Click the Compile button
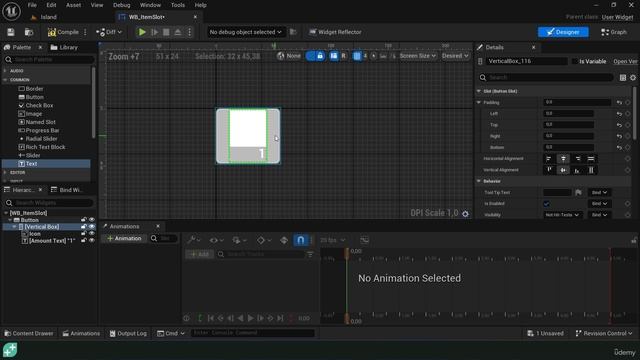 pyautogui.click(x=63, y=32)
